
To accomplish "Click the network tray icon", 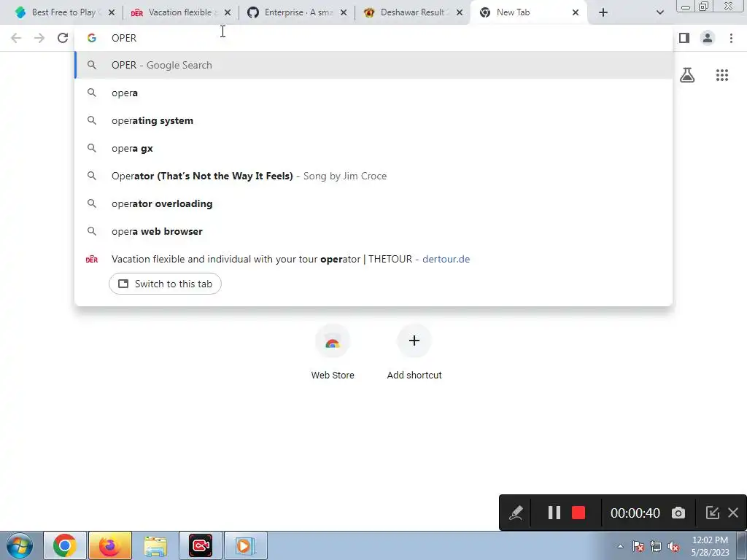I will [656, 546].
